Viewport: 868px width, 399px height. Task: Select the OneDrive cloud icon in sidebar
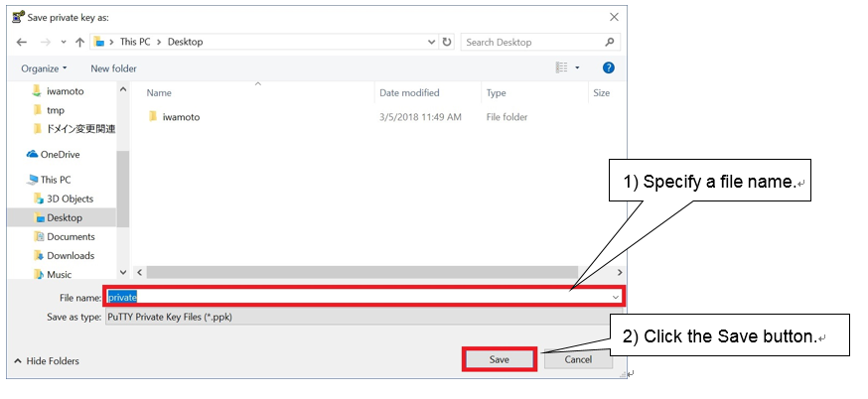click(x=33, y=155)
